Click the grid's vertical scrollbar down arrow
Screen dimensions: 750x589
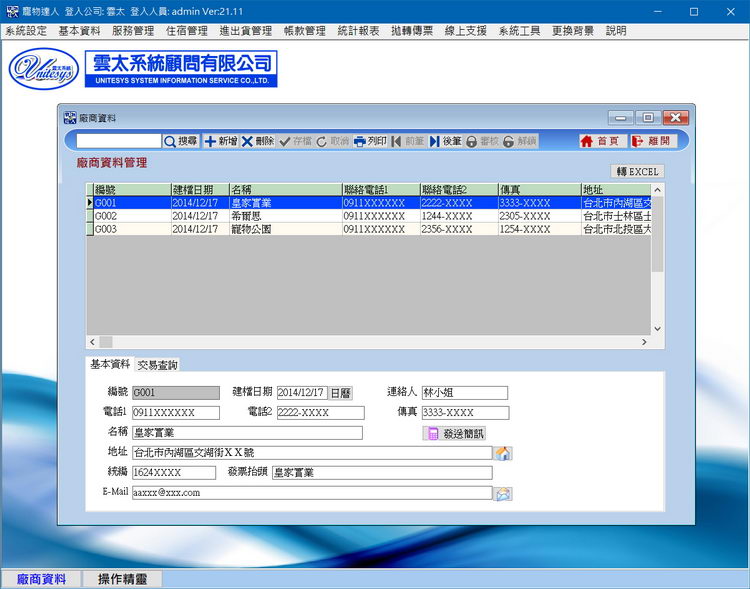click(658, 328)
